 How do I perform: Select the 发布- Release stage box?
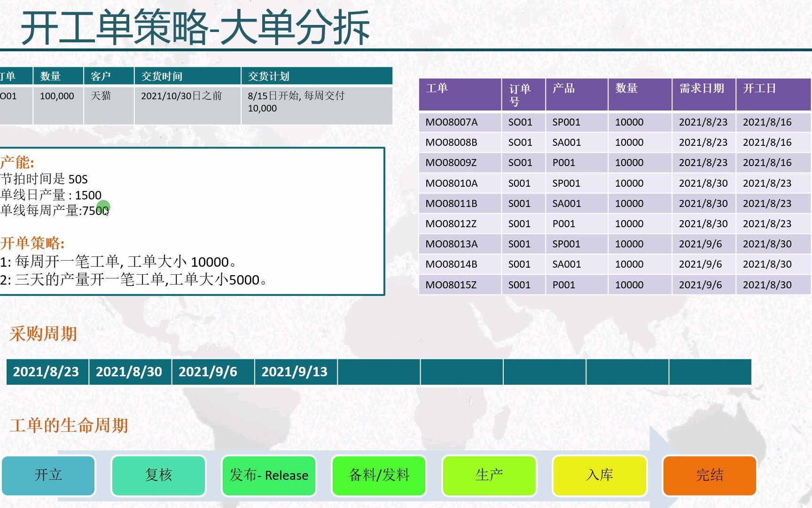269,475
